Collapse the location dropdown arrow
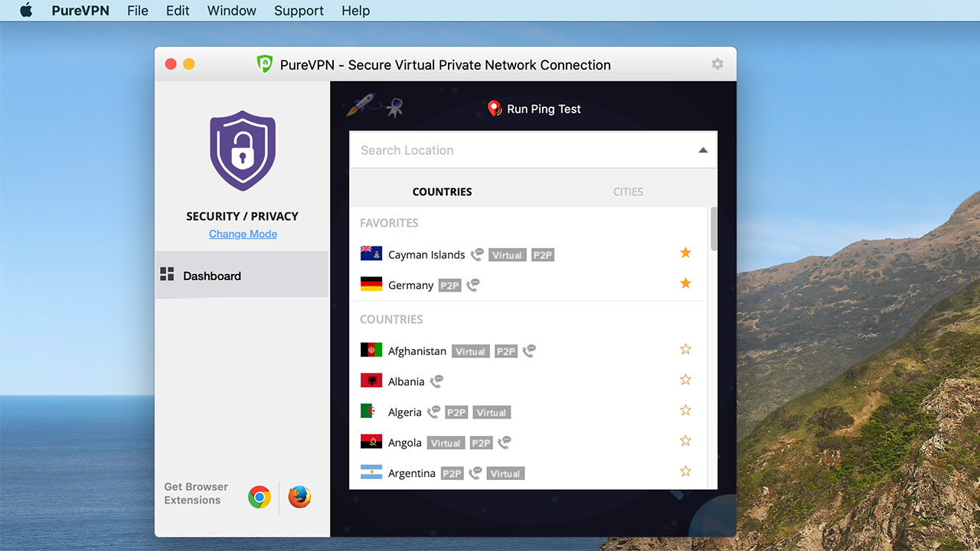The height and width of the screenshot is (551, 980). click(x=703, y=151)
